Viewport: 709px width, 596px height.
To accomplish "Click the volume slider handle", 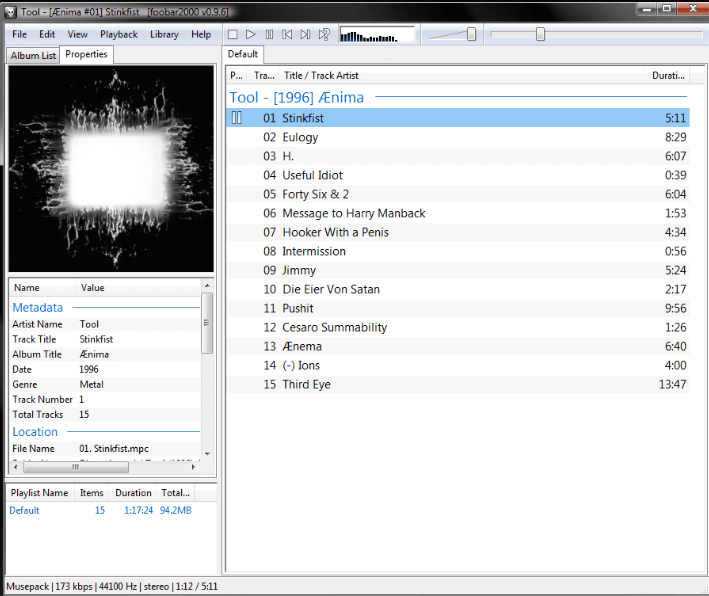I will pyautogui.click(x=471, y=34).
